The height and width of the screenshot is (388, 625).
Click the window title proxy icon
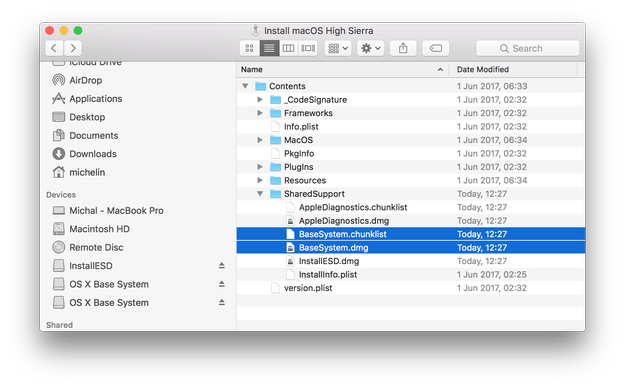(256, 30)
